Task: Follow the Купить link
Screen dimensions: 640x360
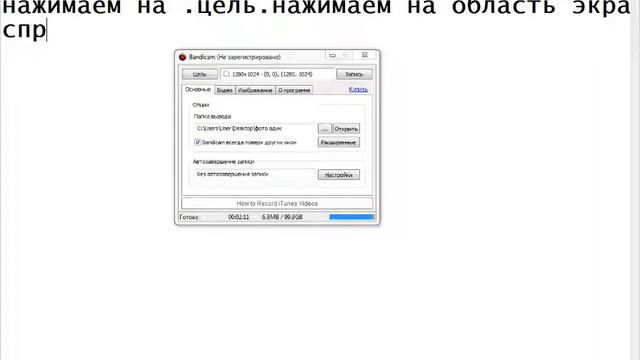Action: pyautogui.click(x=358, y=89)
